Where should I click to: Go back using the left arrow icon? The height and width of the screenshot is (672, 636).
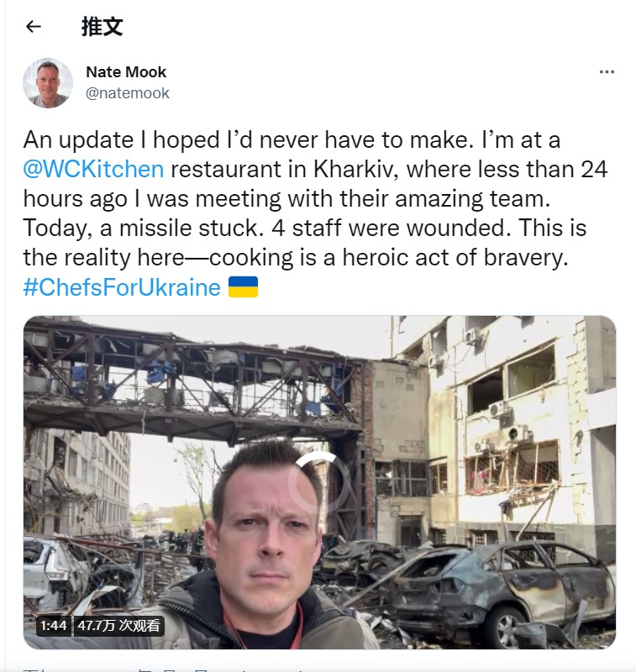click(34, 27)
